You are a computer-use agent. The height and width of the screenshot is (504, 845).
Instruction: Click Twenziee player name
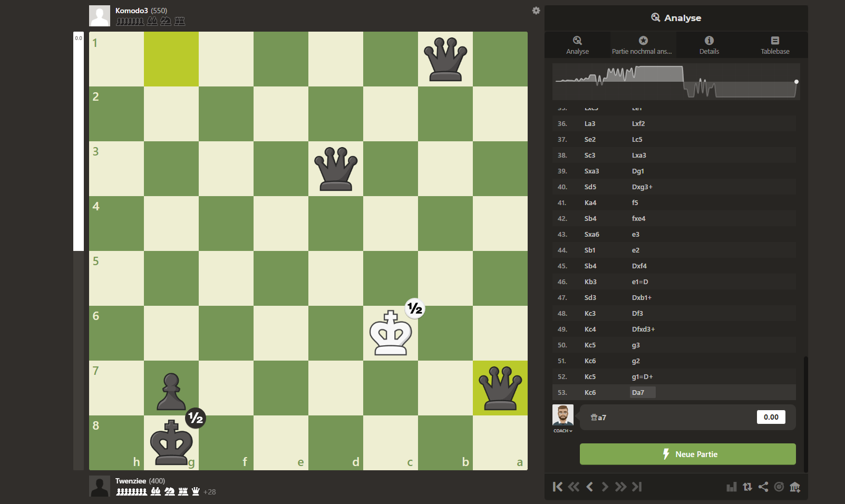pos(131,481)
